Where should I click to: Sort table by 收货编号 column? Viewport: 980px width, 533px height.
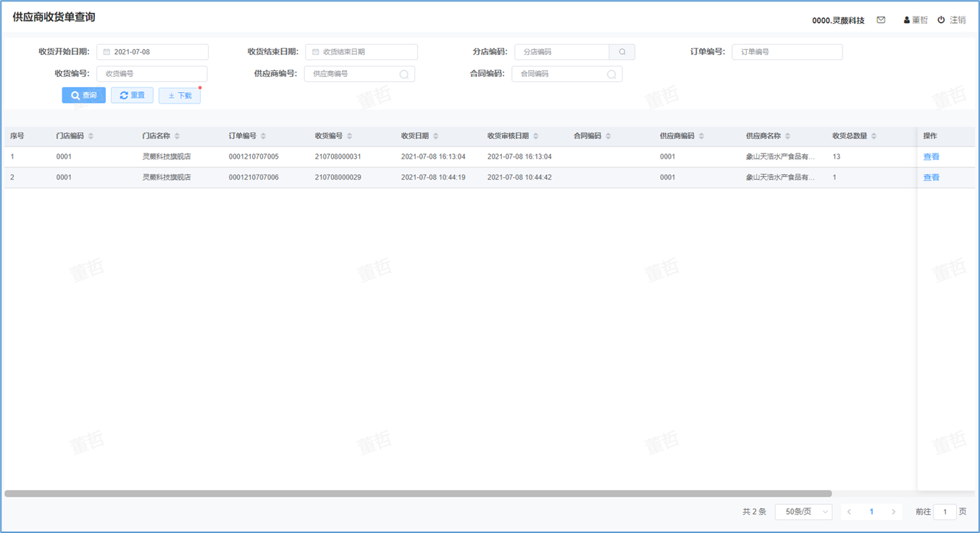tap(349, 136)
